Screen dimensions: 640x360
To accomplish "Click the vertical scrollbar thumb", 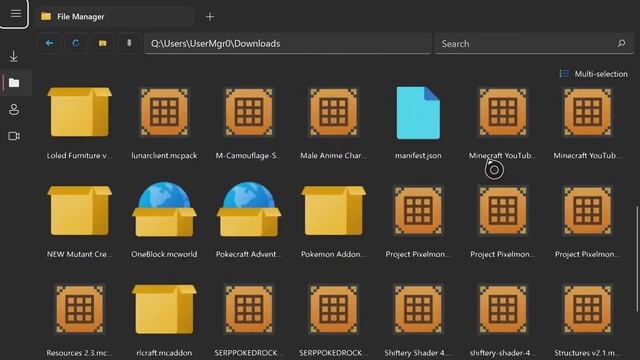I will [x=637, y=260].
